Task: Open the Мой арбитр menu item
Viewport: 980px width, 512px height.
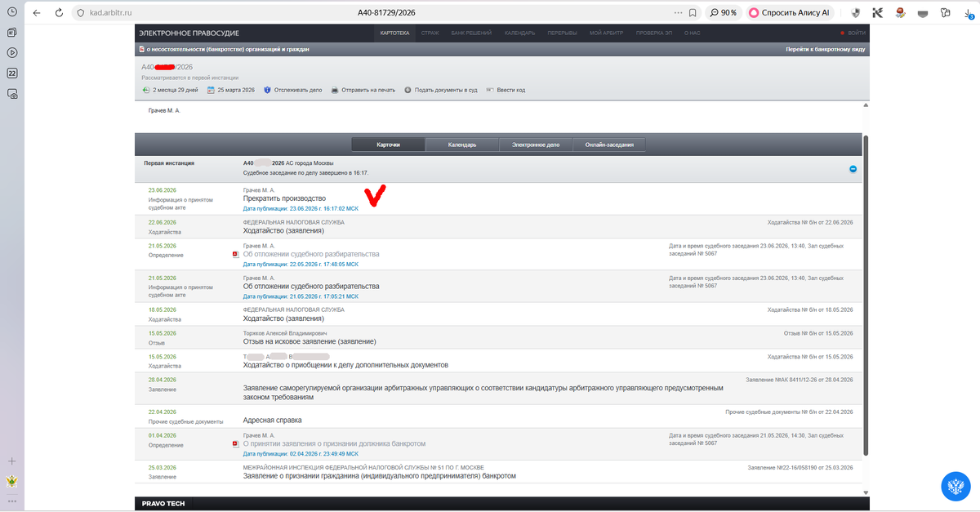Action: [x=606, y=33]
